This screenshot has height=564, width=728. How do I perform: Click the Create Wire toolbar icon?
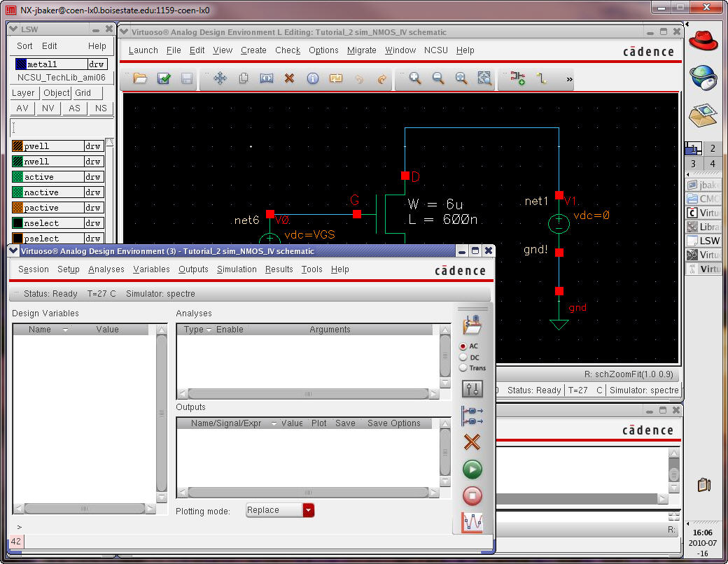coord(541,79)
